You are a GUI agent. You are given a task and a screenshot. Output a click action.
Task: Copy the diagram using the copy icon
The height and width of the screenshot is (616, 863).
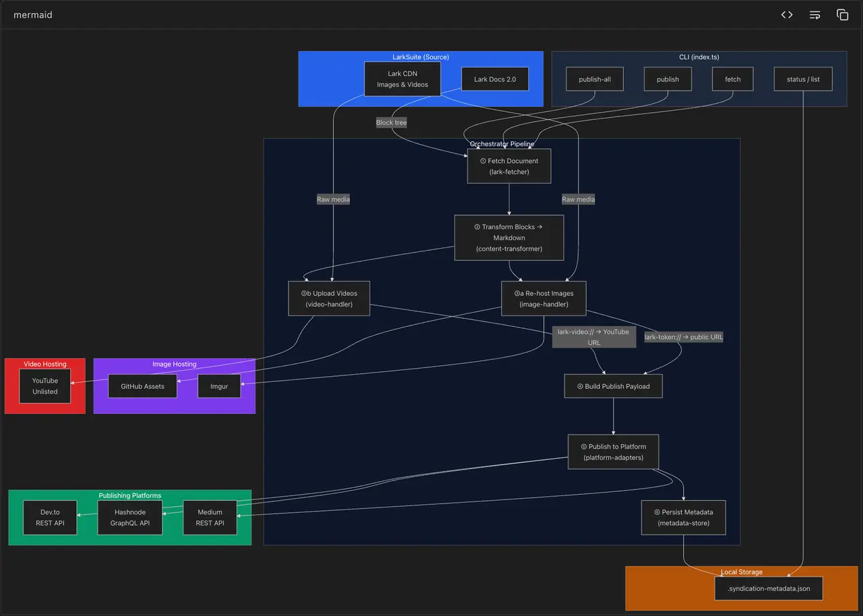point(842,14)
